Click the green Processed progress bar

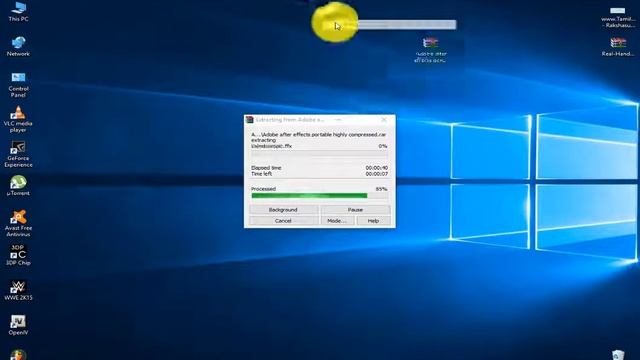tap(320, 196)
